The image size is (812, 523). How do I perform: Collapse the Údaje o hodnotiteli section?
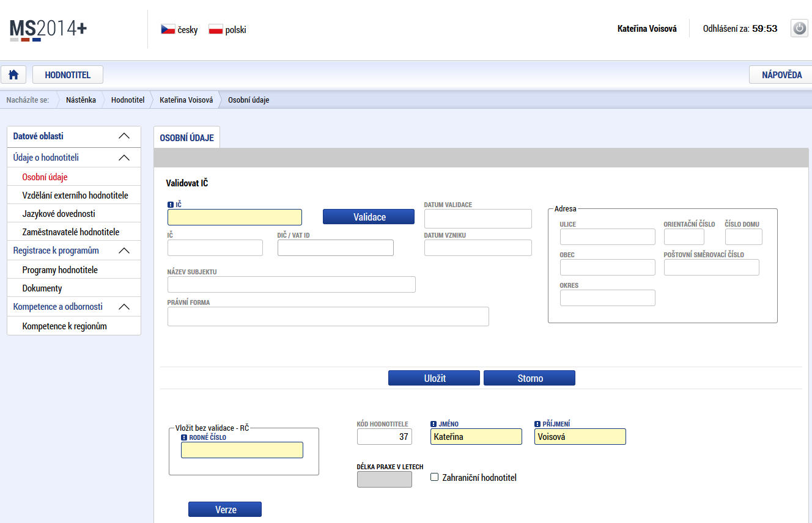[x=124, y=158]
